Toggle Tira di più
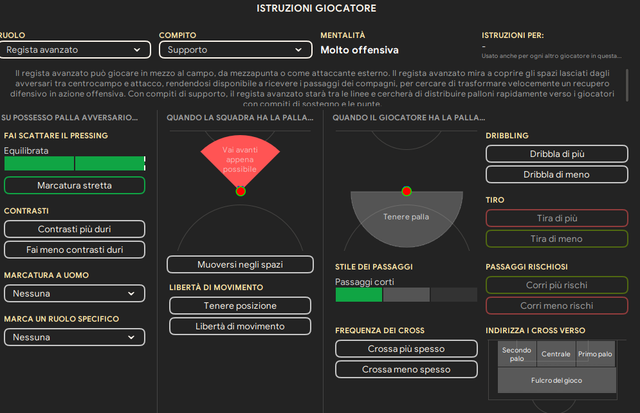The image size is (640, 413). 557,218
